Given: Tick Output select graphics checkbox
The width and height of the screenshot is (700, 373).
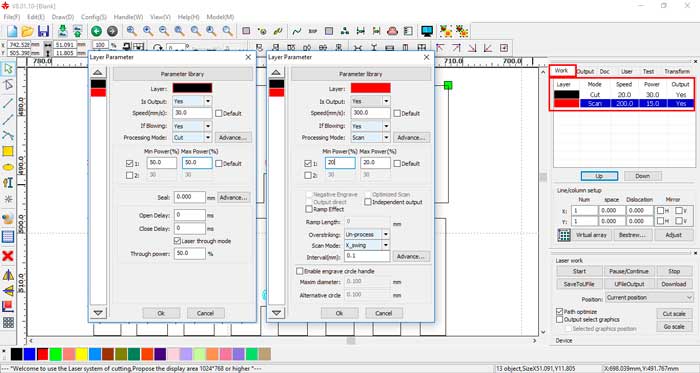Looking at the screenshot, I should pyautogui.click(x=559, y=319).
